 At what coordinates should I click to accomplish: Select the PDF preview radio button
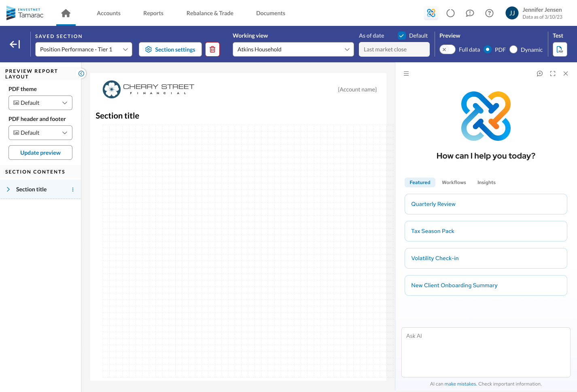click(x=488, y=49)
